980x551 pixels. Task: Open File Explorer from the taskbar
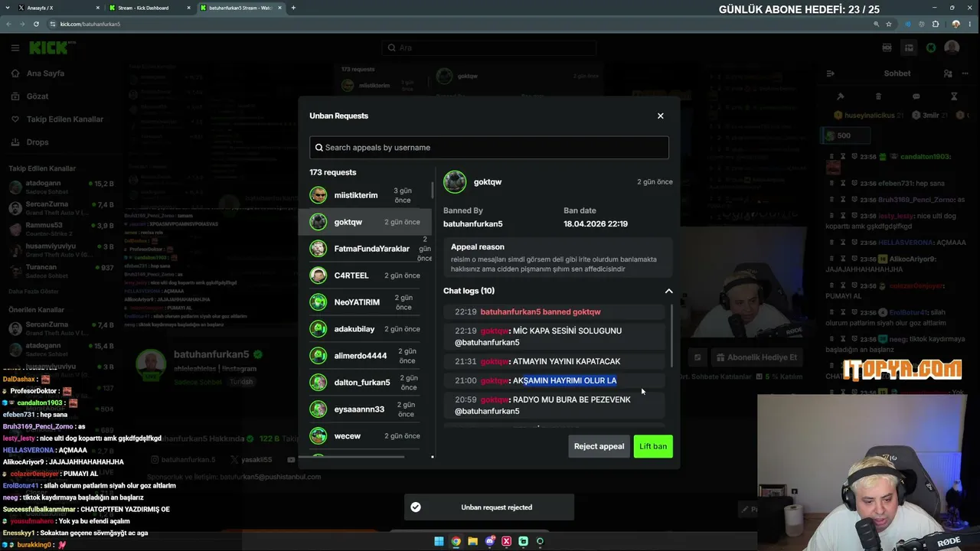click(x=472, y=541)
